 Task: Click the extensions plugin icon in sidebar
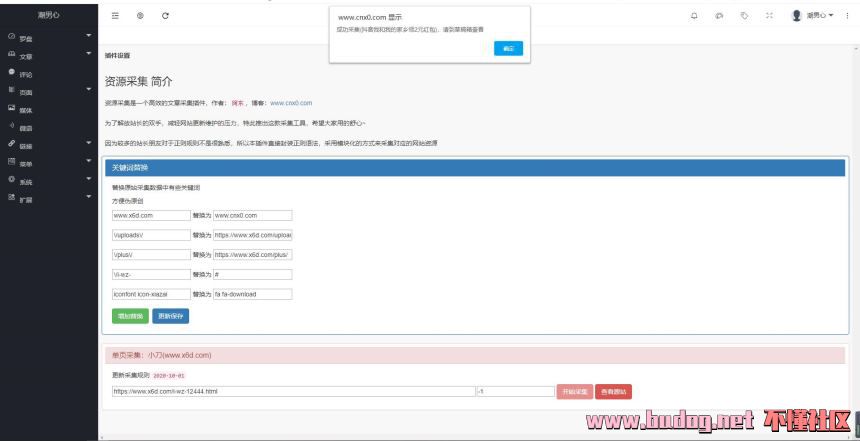[12, 197]
